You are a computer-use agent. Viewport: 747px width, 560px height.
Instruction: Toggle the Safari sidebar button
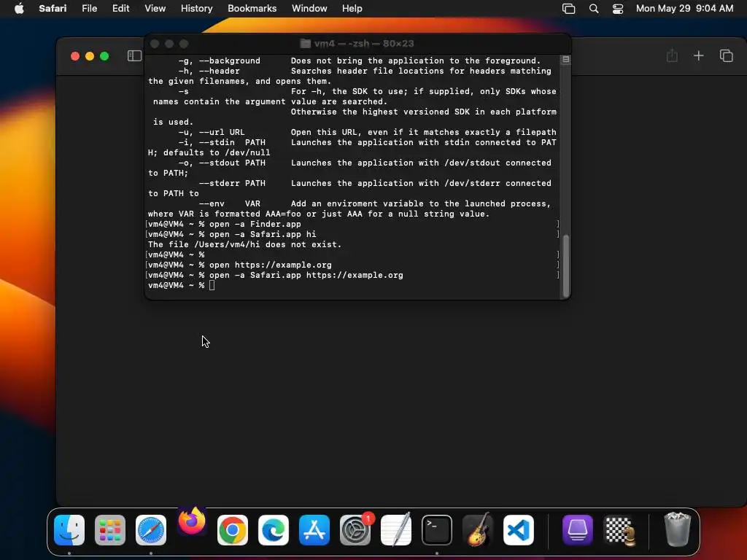coord(134,56)
